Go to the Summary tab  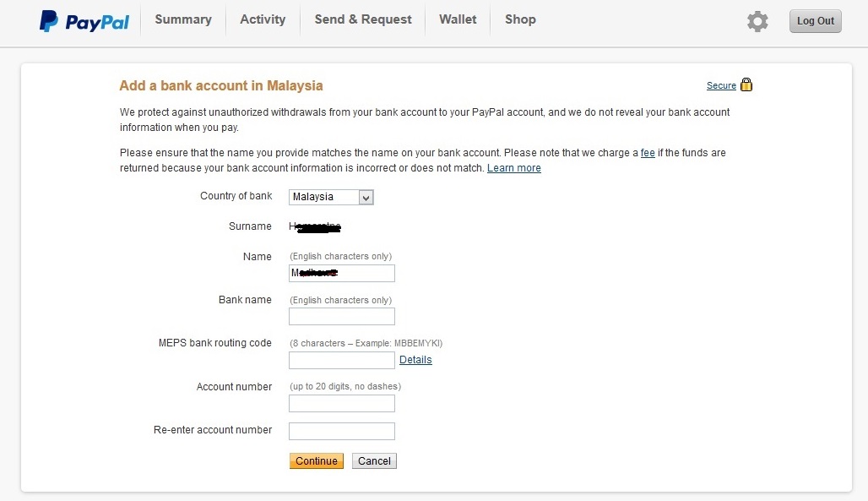tap(183, 19)
